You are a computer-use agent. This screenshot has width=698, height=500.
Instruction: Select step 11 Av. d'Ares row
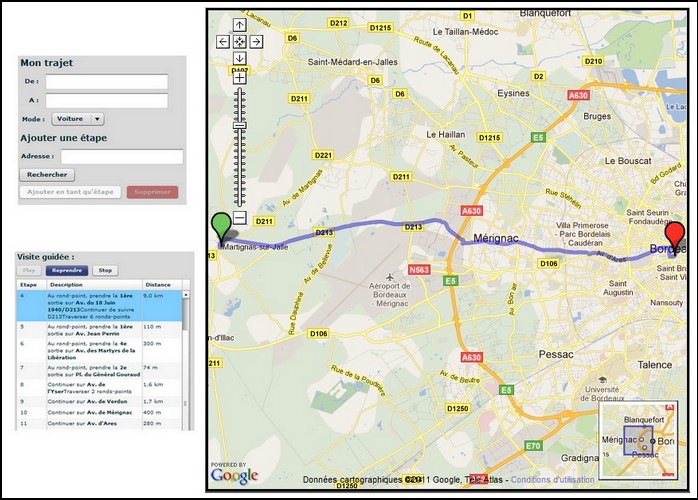click(x=99, y=424)
